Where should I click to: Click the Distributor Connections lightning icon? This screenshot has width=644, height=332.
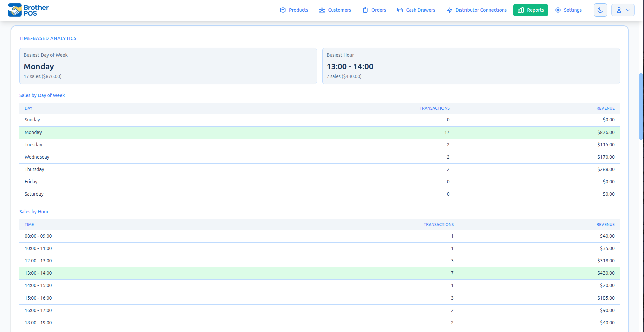pyautogui.click(x=449, y=10)
